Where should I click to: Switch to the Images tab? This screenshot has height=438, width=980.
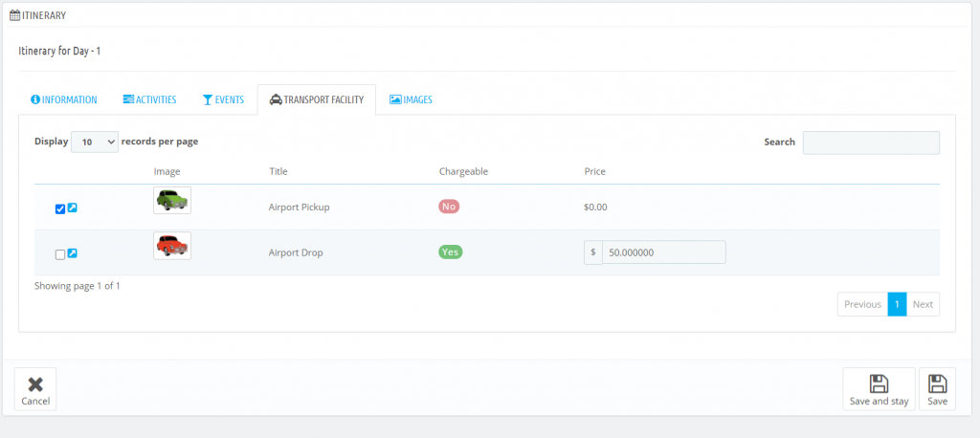pos(411,99)
